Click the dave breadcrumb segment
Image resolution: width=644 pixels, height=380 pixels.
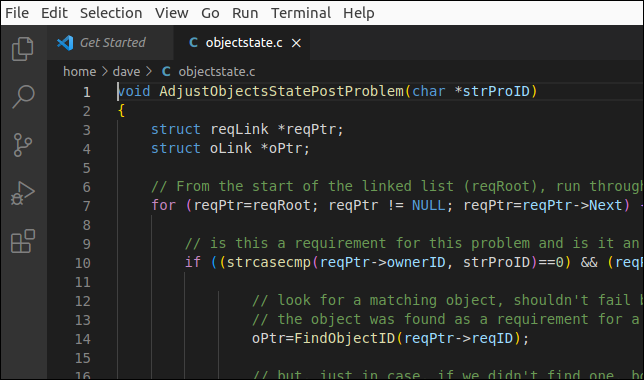pos(126,71)
